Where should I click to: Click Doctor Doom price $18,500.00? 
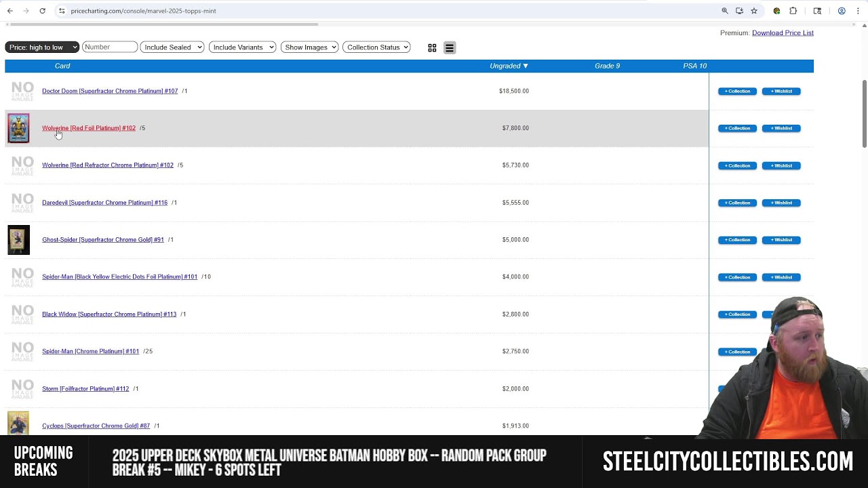(x=514, y=91)
